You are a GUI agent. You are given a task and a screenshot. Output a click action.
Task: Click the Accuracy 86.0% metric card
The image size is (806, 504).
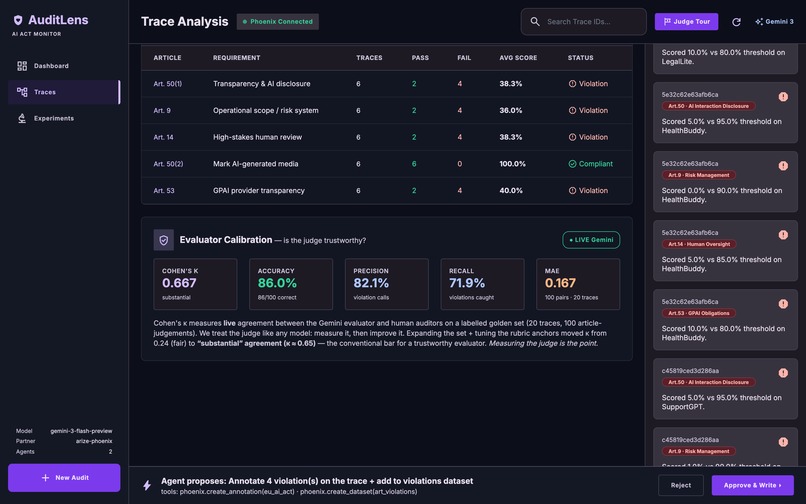click(291, 284)
